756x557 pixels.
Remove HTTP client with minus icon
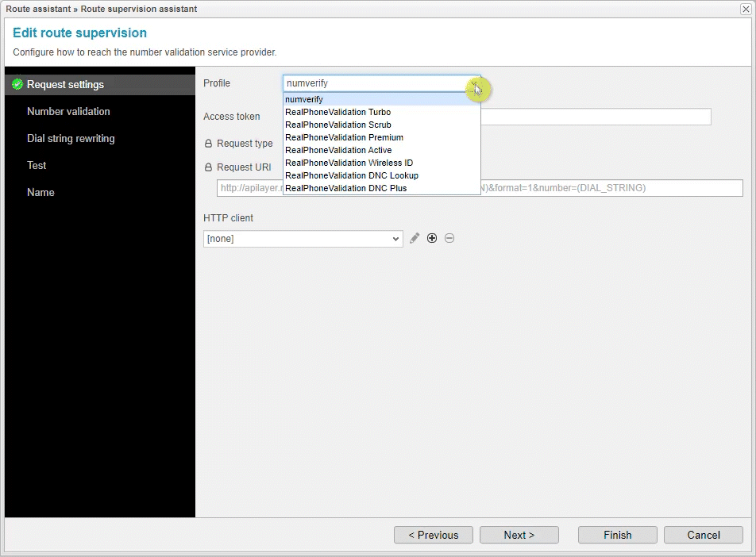click(x=449, y=239)
